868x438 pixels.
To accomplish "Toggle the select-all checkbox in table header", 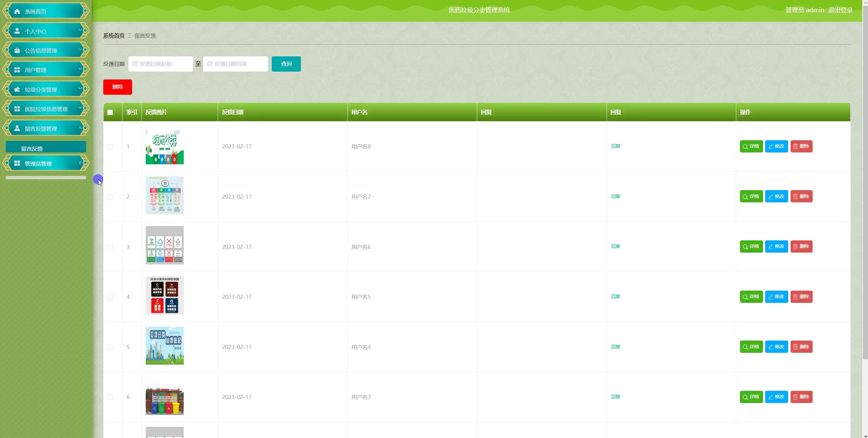I will click(110, 112).
